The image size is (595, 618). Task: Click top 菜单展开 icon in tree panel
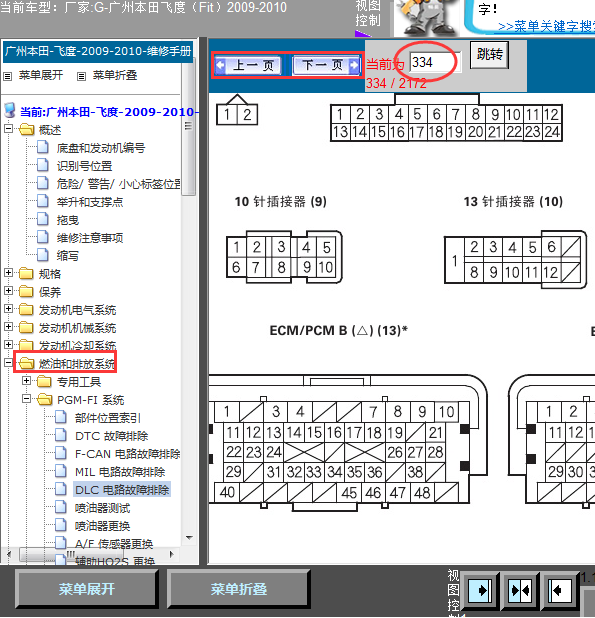pyautogui.click(x=7, y=76)
